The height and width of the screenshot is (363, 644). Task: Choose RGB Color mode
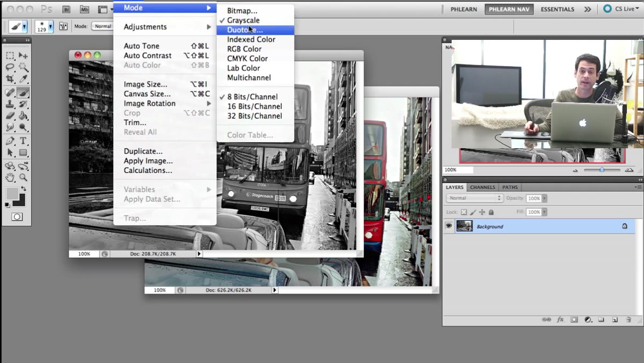pos(244,49)
